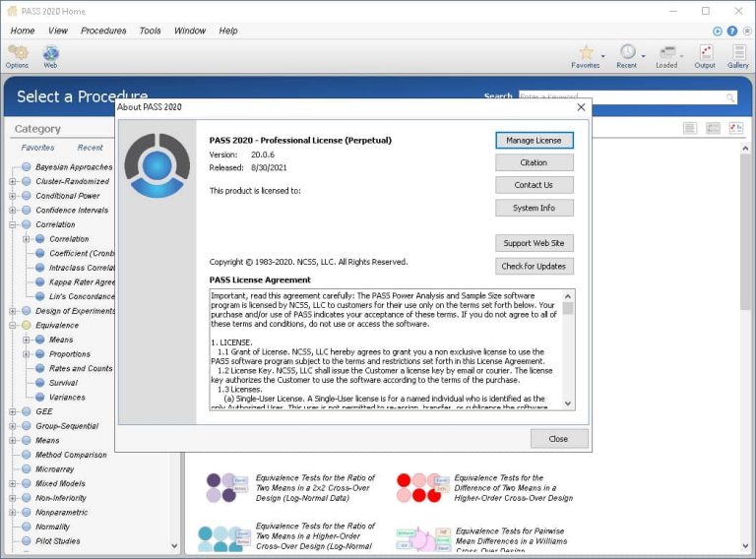756x559 pixels.
Task: Open the Recent dropdown arrow
Action: pos(643,56)
